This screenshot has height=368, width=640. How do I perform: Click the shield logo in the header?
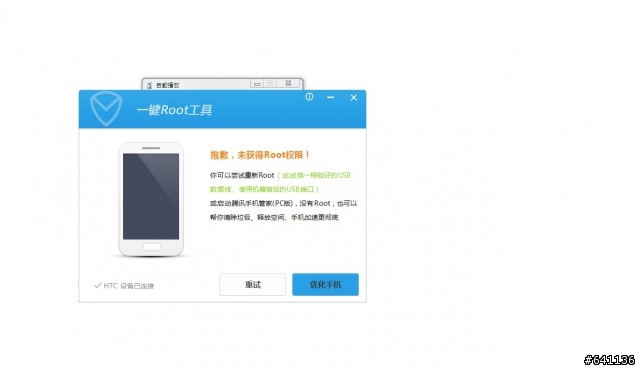pos(106,109)
